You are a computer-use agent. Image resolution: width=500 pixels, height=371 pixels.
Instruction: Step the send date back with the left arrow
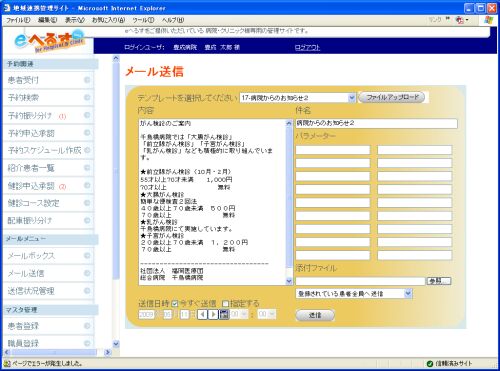(x=202, y=314)
